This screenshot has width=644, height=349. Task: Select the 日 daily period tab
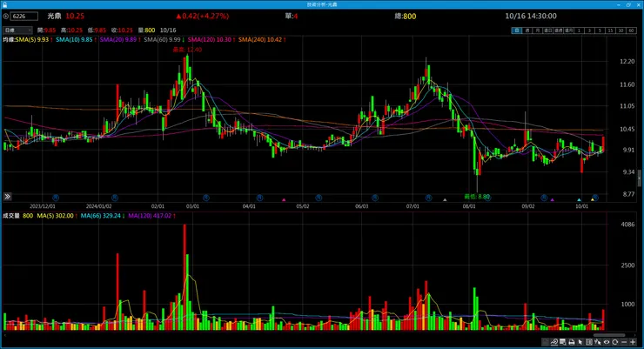coord(517,30)
